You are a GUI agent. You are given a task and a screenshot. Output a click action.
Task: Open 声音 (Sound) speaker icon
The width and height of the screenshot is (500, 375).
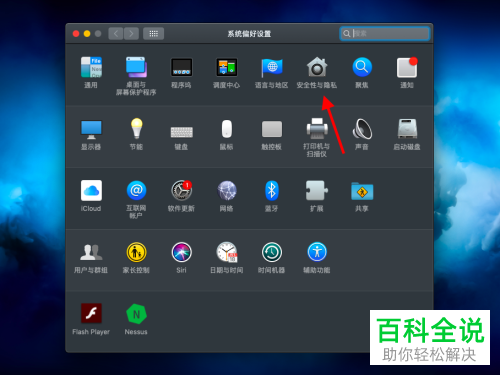pos(362,129)
